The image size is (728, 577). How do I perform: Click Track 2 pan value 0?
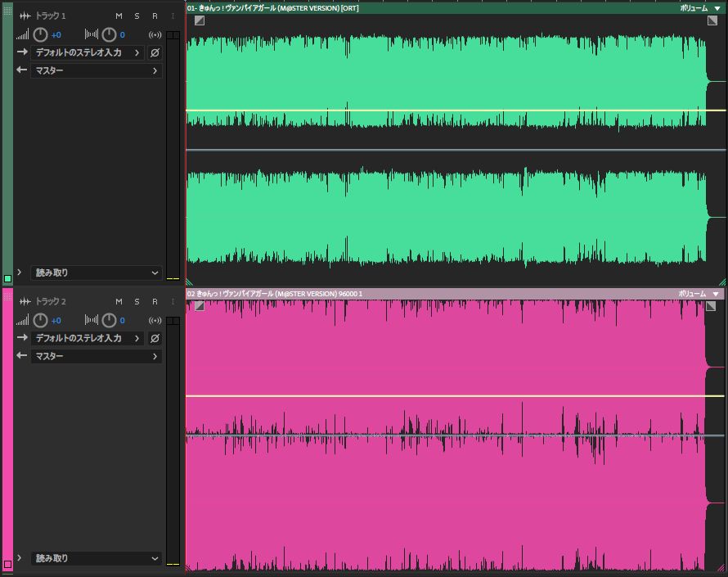tap(122, 321)
